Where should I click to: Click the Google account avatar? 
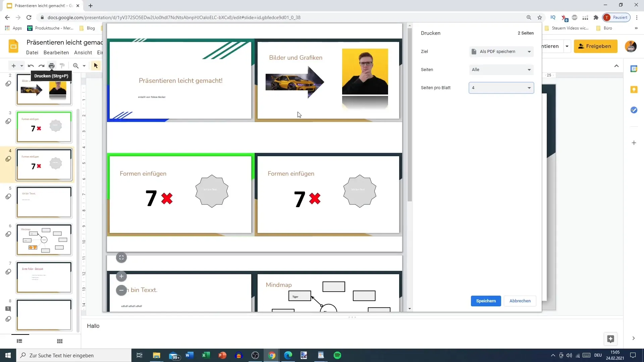631,46
